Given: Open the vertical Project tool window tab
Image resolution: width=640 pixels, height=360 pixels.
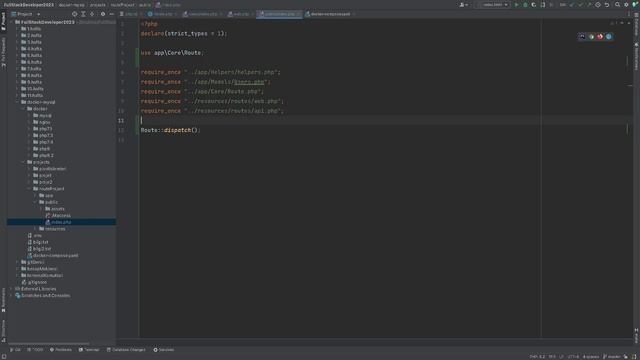Looking at the screenshot, I should 3,21.
